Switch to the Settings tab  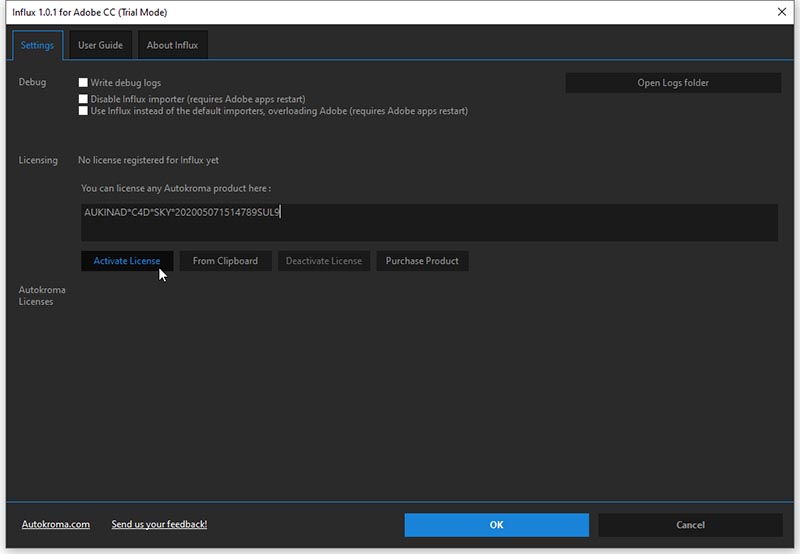(x=37, y=45)
